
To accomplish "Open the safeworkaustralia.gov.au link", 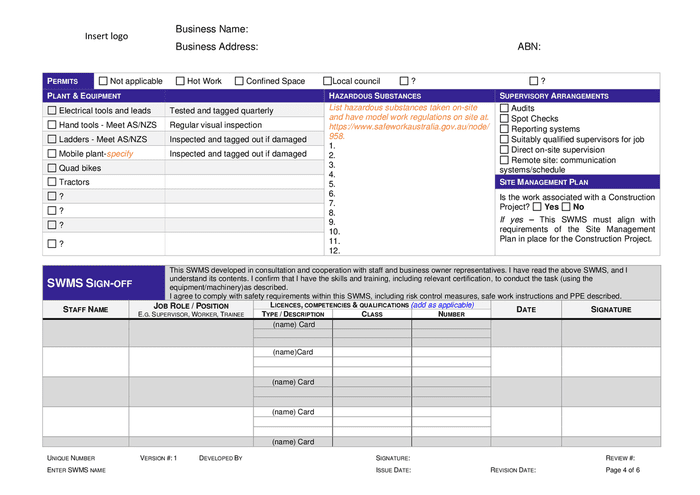I will [x=408, y=127].
